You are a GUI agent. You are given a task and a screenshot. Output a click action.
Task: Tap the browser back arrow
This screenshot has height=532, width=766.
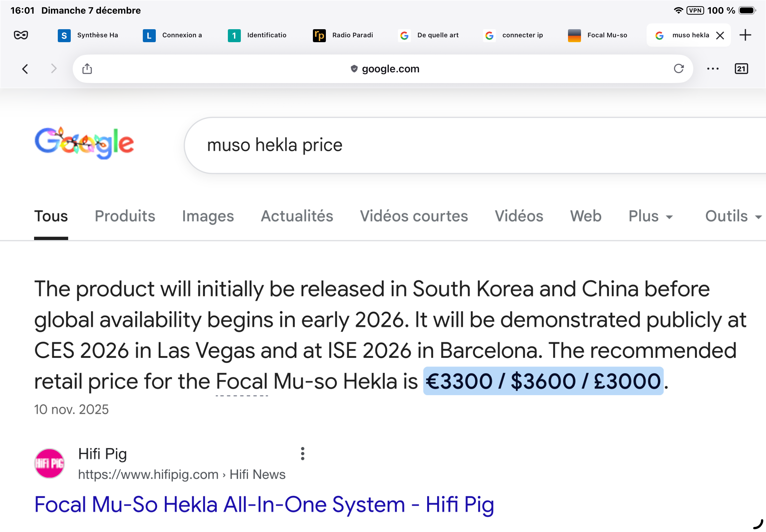pyautogui.click(x=25, y=69)
